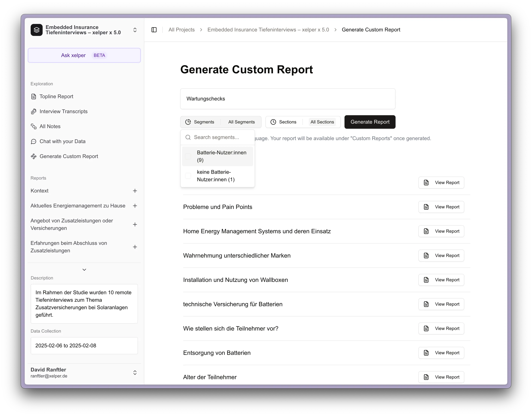
Task: Click the pie chart icon beside Segments
Action: [188, 122]
